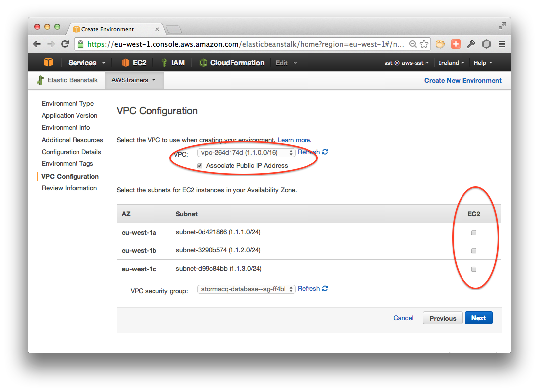Go to Application Version step
The image size is (539, 392).
(70, 116)
